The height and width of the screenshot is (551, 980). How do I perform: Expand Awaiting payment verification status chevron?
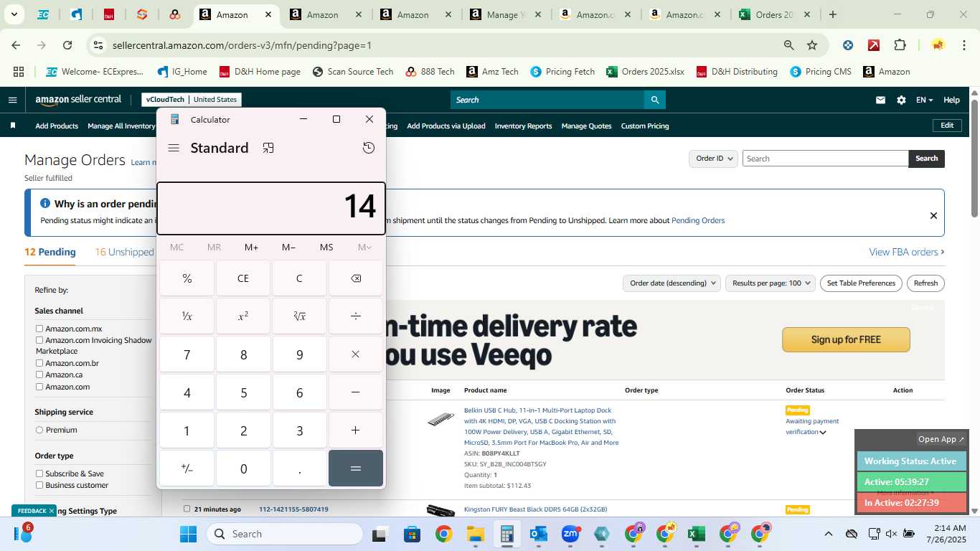823,432
